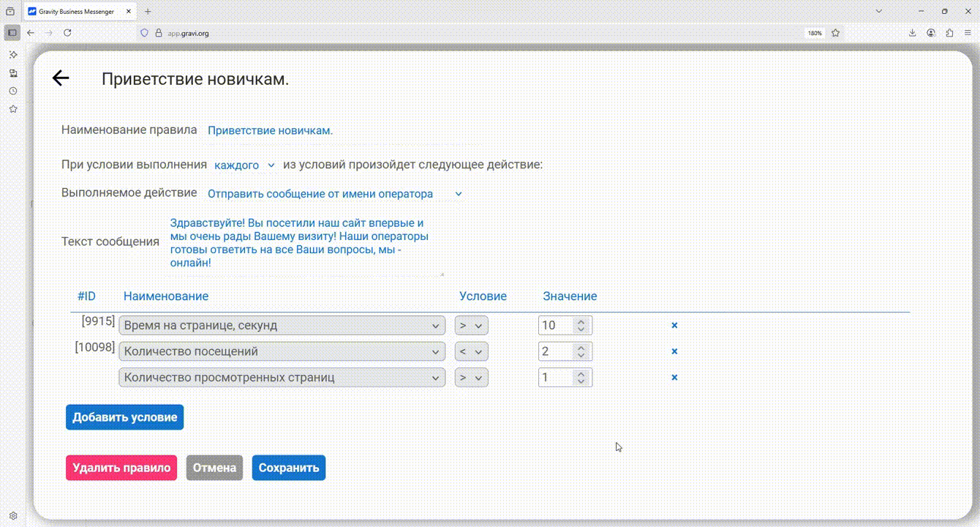This screenshot has height=527, width=980.
Task: Click the red 'Удалить правило' button
Action: (x=121, y=468)
